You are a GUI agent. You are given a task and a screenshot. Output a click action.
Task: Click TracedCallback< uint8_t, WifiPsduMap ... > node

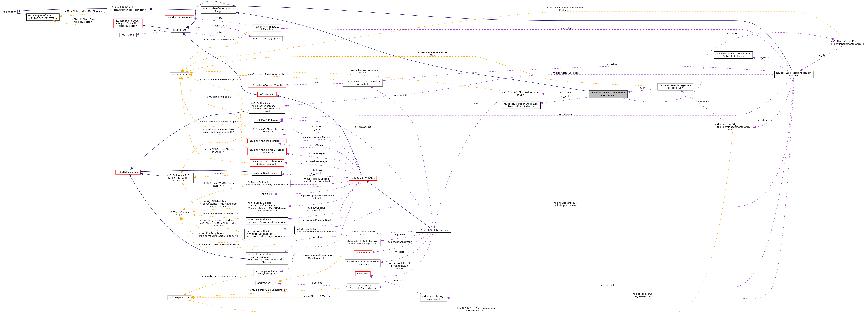(267, 206)
